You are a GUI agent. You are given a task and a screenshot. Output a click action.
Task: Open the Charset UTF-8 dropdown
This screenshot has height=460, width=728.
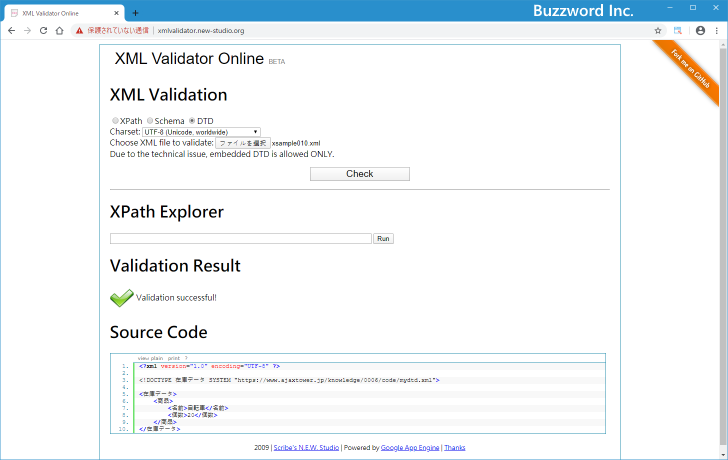coord(201,132)
